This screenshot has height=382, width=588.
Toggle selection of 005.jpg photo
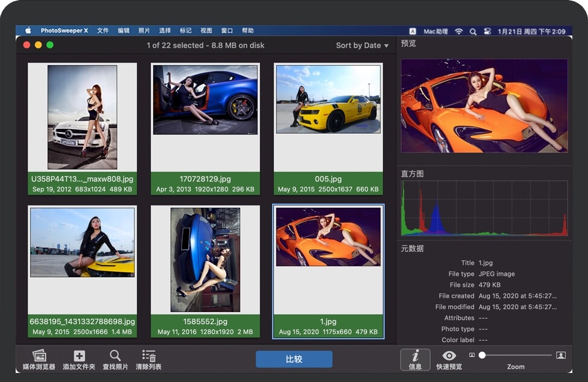pos(328,114)
